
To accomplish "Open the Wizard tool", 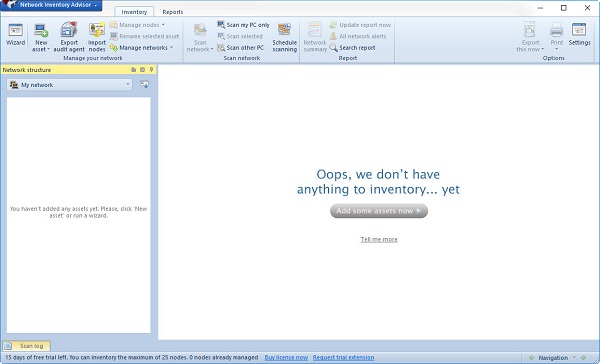I will tap(15, 34).
